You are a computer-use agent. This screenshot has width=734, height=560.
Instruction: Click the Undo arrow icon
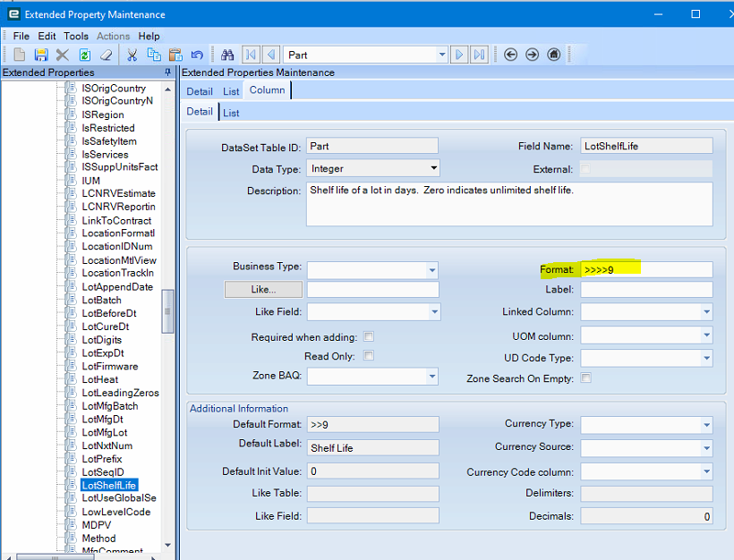[x=197, y=55]
